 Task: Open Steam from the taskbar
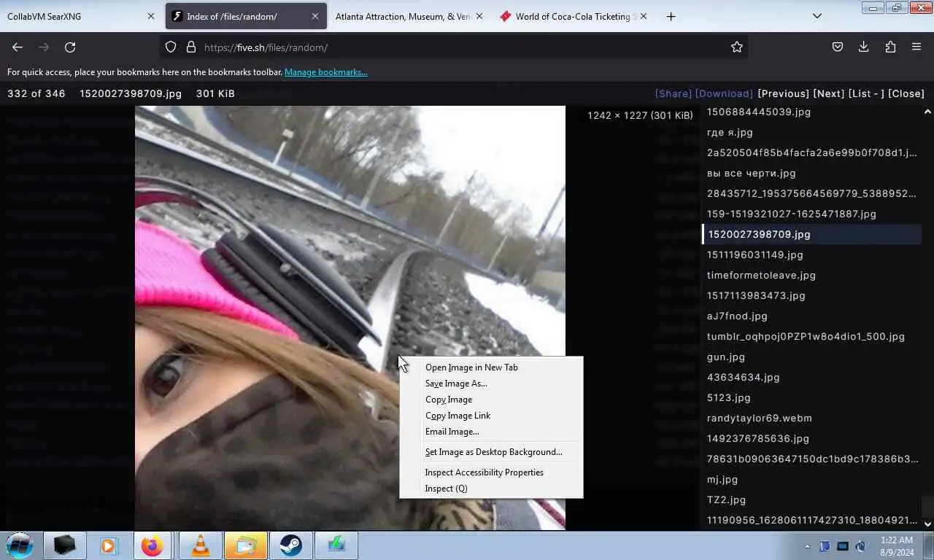[x=291, y=545]
